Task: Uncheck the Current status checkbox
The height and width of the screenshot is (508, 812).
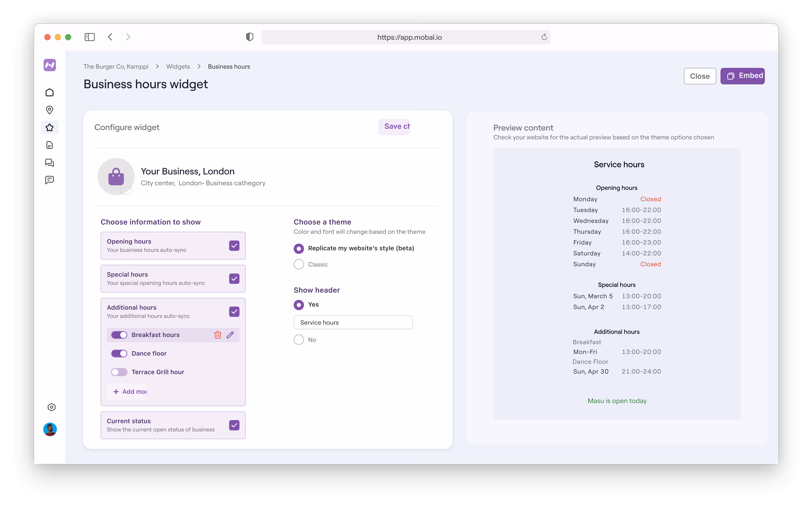Action: click(x=234, y=425)
